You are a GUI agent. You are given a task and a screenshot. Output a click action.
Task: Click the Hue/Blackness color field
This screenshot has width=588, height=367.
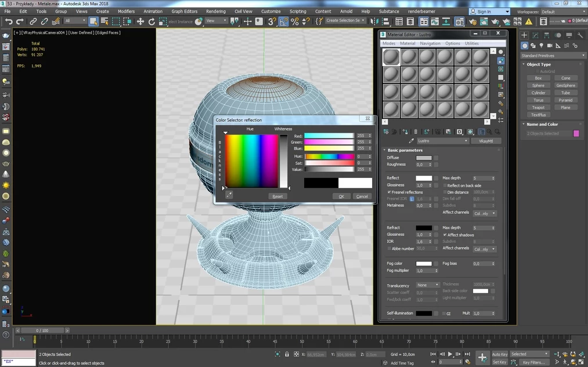click(x=251, y=161)
